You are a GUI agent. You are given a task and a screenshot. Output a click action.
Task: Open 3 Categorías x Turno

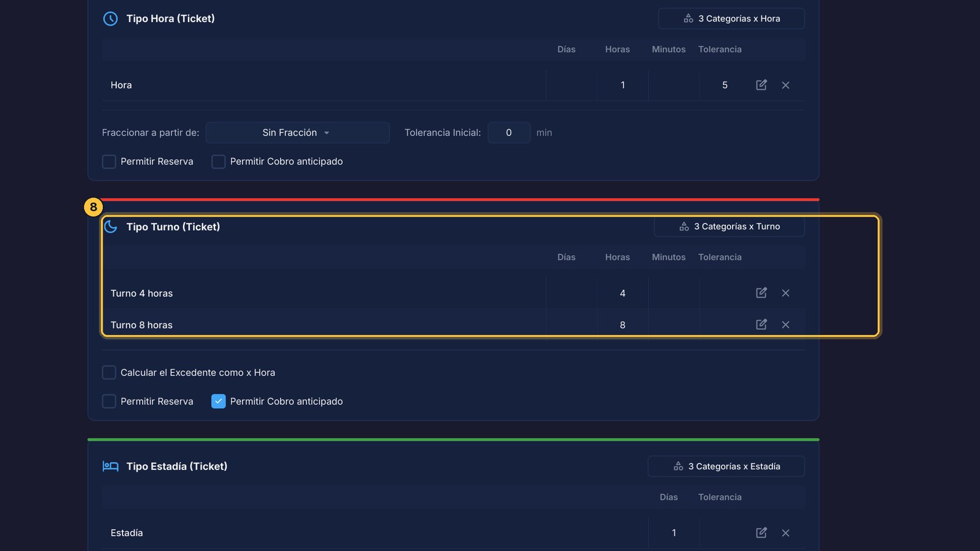(x=729, y=227)
